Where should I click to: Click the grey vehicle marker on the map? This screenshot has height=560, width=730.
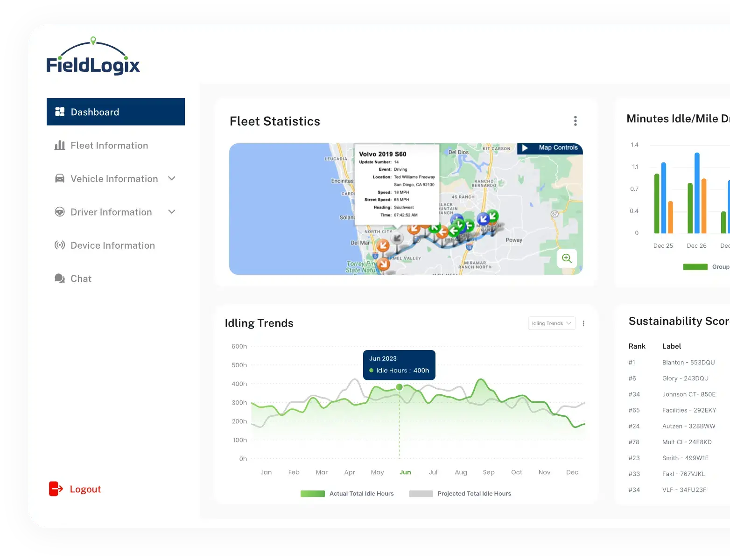[x=397, y=238]
